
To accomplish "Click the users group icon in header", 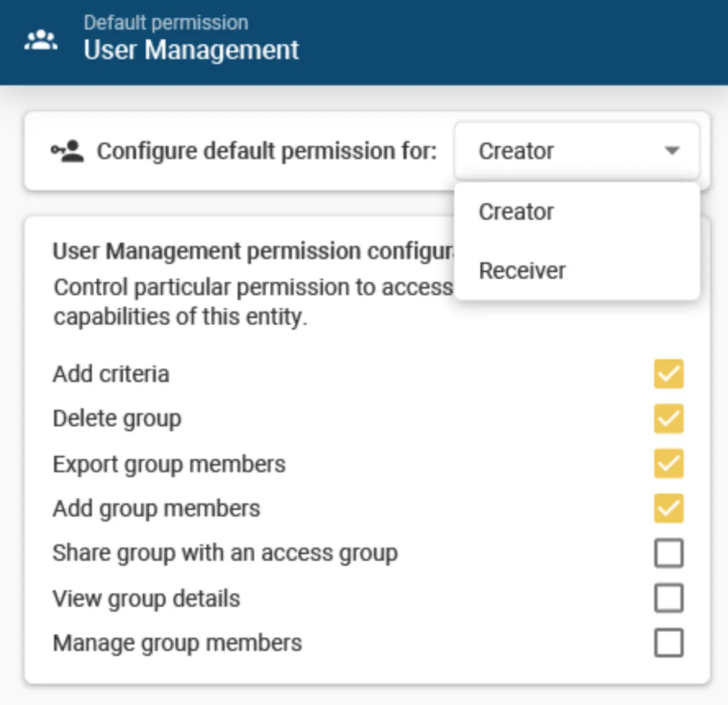I will pos(41,41).
